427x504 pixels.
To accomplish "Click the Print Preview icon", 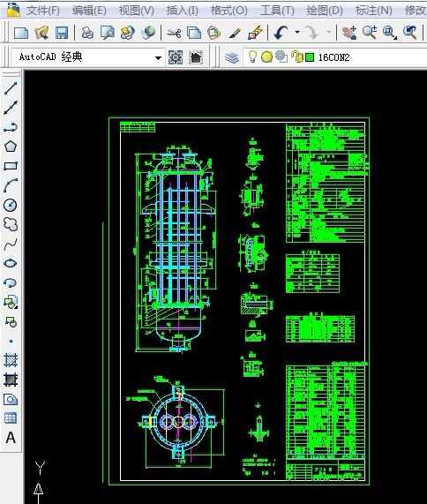I will coord(108,33).
